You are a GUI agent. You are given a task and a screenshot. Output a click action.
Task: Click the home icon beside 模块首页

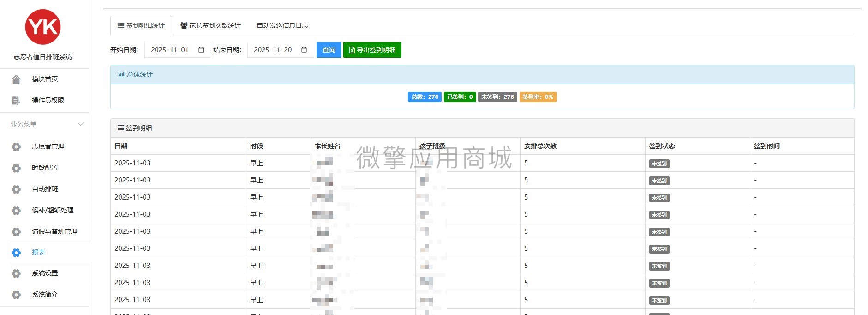pos(16,79)
